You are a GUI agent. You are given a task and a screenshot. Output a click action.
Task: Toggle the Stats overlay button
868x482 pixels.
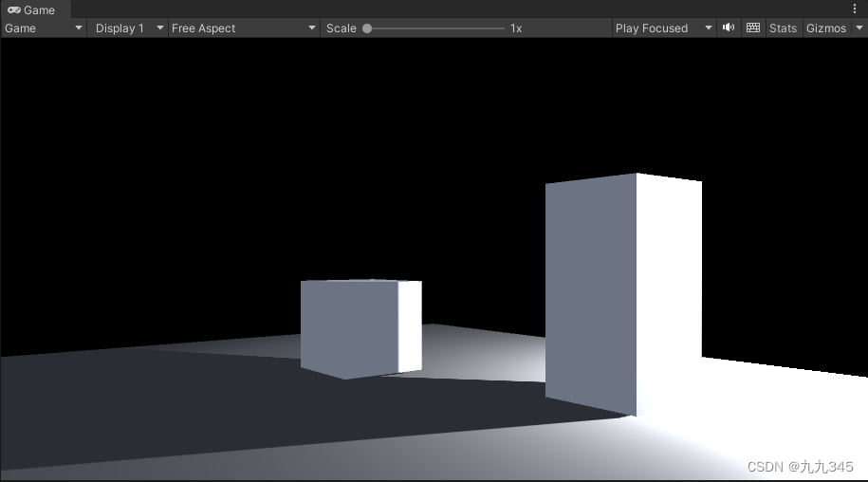point(783,28)
